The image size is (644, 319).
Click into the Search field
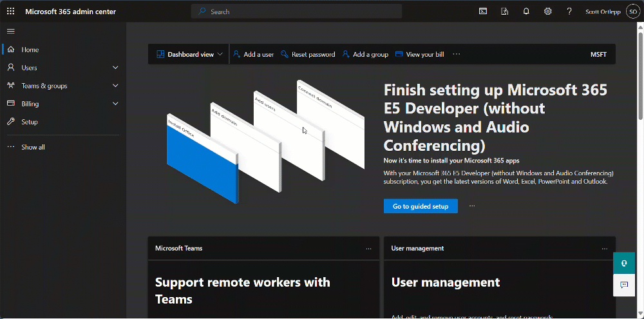296,12
